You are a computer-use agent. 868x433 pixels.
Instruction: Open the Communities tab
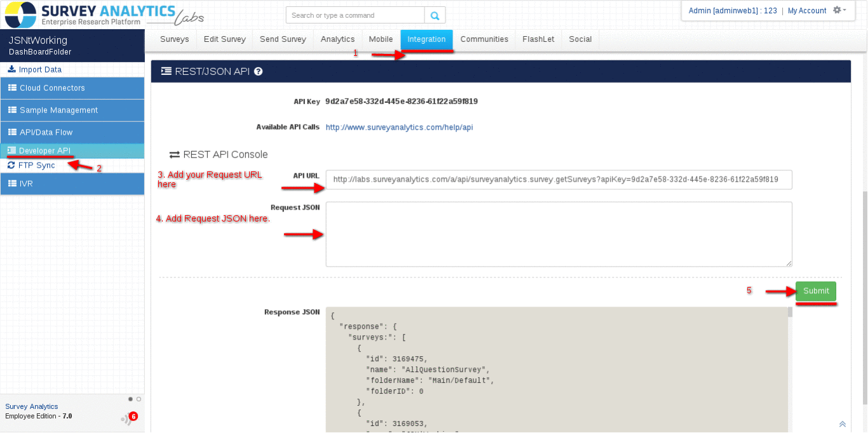pyautogui.click(x=484, y=39)
